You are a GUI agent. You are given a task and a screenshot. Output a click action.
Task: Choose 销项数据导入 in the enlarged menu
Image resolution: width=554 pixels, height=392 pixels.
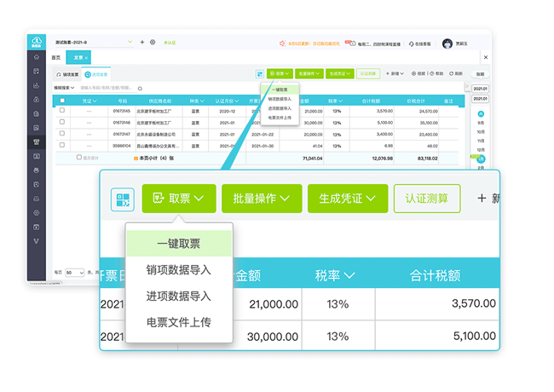tap(179, 270)
